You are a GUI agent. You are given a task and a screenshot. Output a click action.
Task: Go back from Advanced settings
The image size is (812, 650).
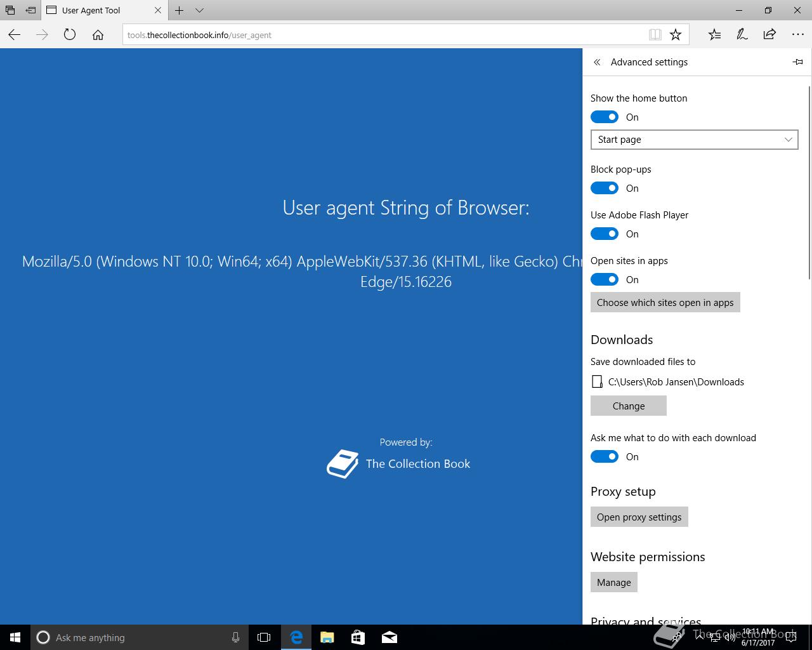(x=597, y=62)
